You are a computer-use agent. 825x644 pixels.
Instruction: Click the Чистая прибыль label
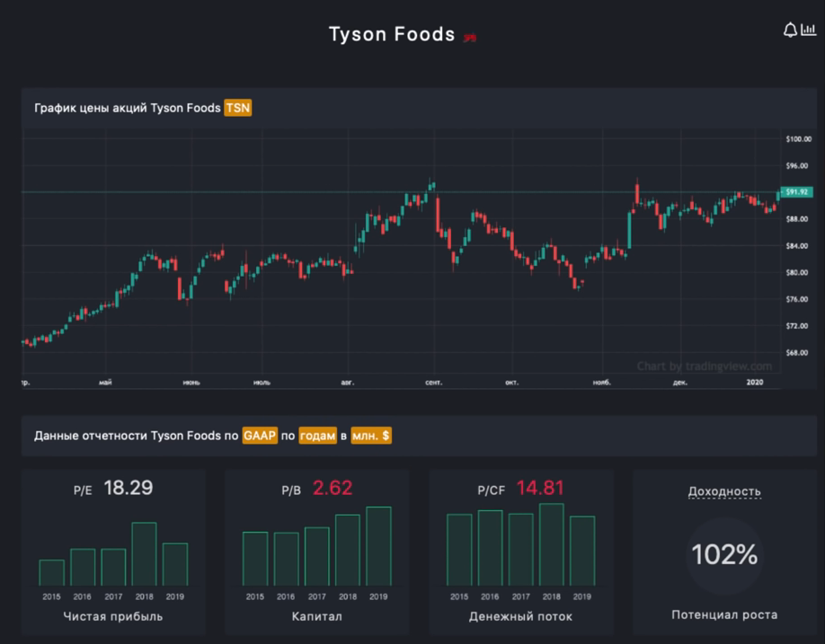point(113,616)
